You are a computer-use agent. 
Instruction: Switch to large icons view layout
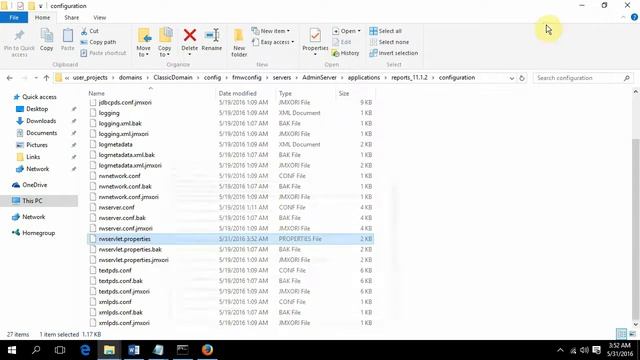pyautogui.click(x=633, y=334)
